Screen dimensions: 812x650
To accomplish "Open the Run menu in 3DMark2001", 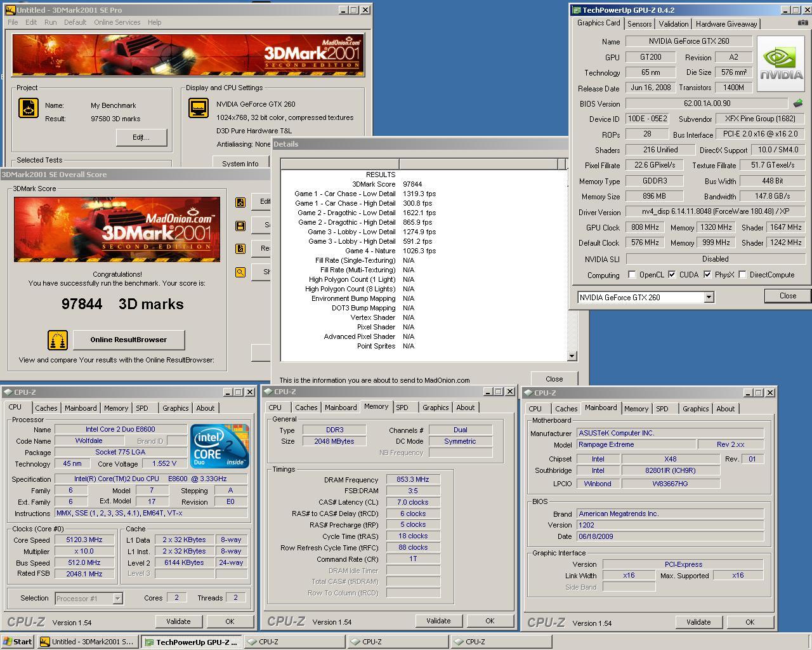I will [x=51, y=22].
